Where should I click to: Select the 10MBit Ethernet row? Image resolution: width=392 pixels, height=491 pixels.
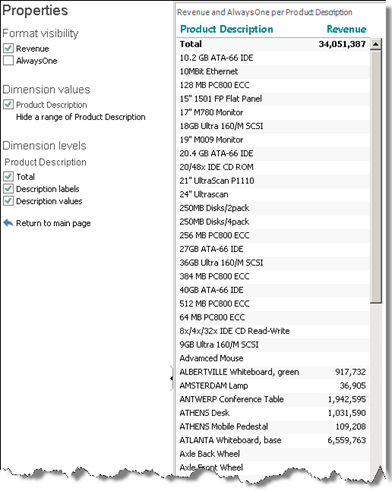pyautogui.click(x=273, y=72)
